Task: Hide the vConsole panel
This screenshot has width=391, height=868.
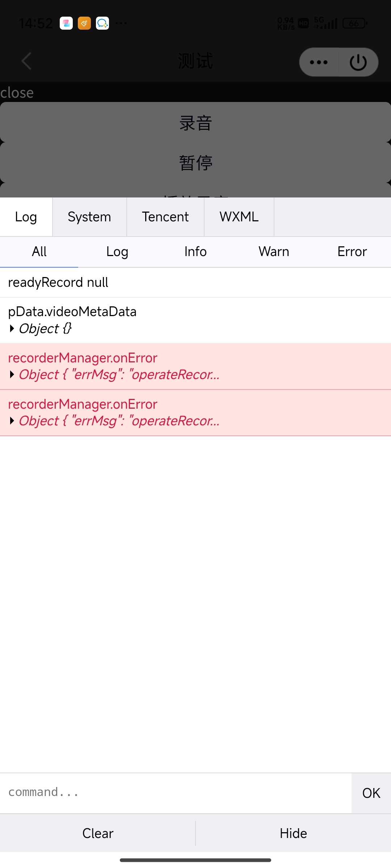Action: [293, 833]
